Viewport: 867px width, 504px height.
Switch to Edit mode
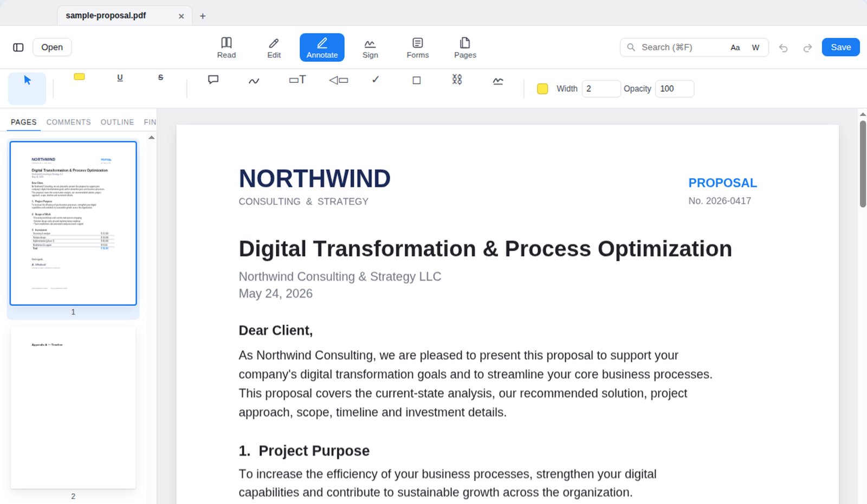274,48
